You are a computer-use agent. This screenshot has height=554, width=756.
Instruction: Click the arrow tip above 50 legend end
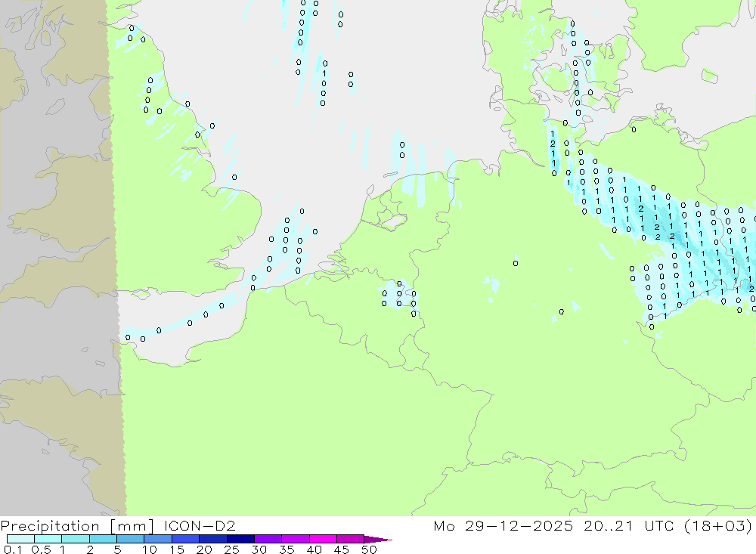tap(379, 540)
